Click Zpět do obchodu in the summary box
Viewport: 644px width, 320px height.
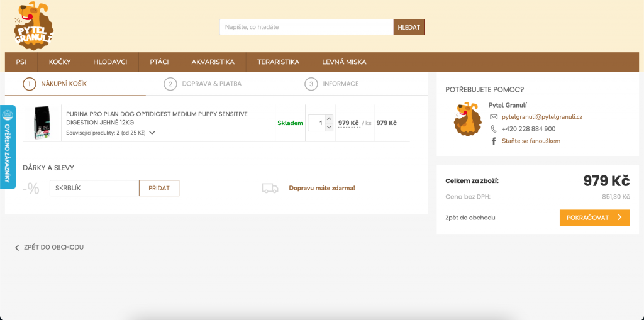(x=470, y=218)
